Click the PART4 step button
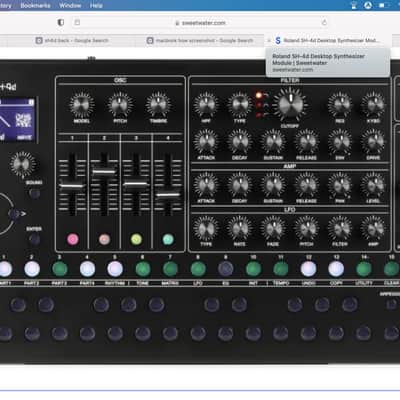Image resolution: width=400 pixels, height=400 pixels. coord(87,269)
